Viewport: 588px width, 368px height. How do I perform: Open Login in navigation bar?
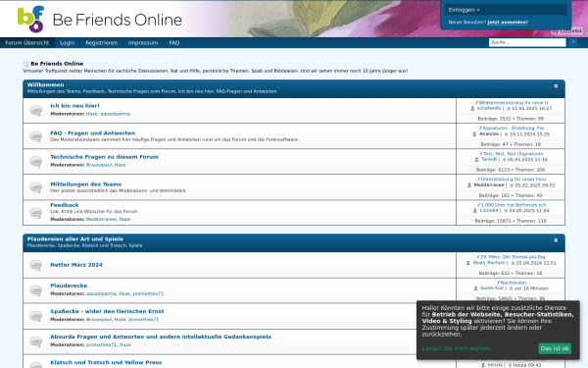point(67,43)
